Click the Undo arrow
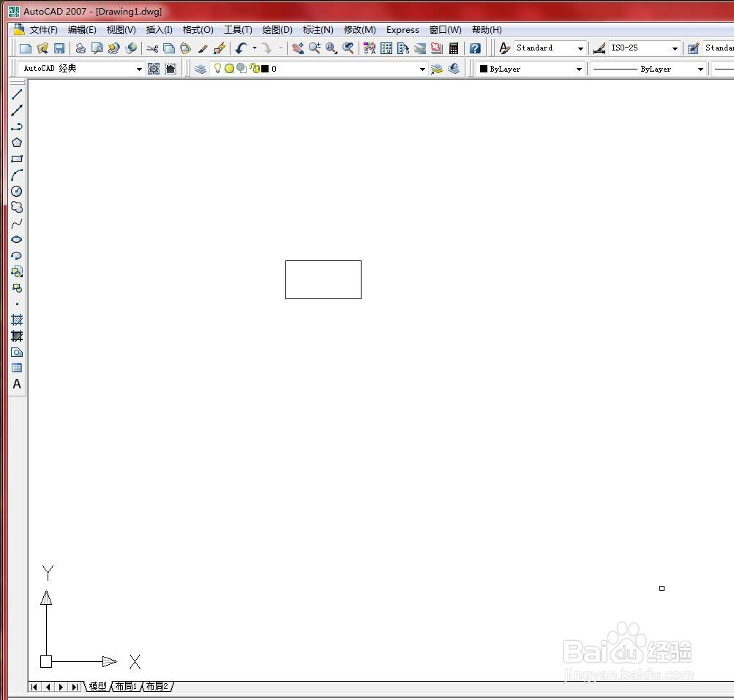Screen dimensions: 734x700 pyautogui.click(x=241, y=48)
